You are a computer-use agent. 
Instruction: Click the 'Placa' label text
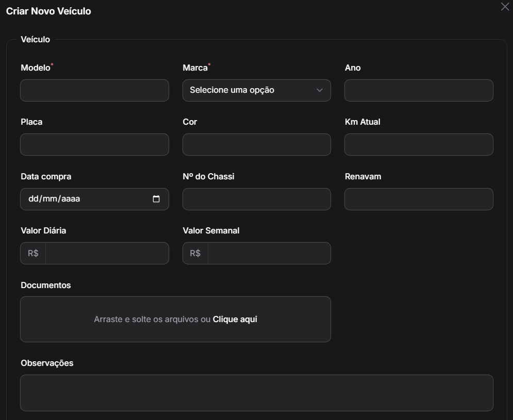click(31, 122)
